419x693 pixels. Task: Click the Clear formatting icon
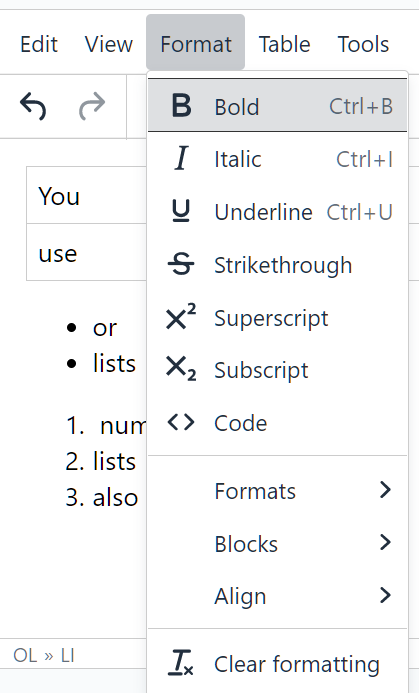pos(181,663)
